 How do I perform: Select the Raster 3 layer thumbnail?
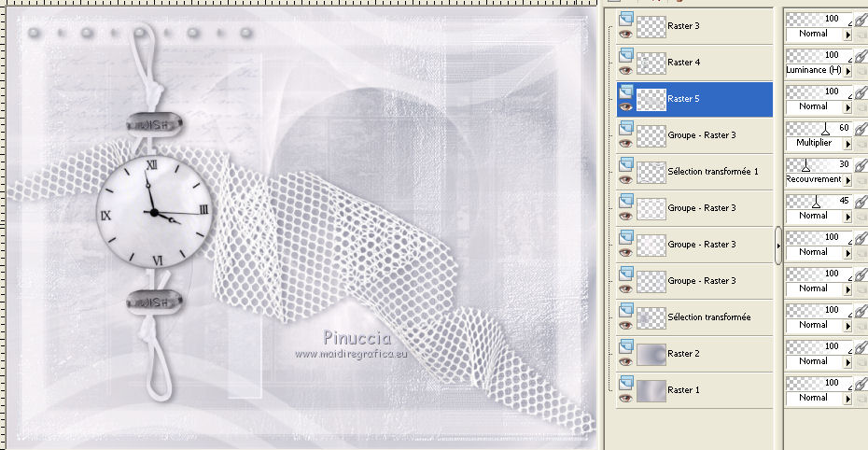coord(651,26)
